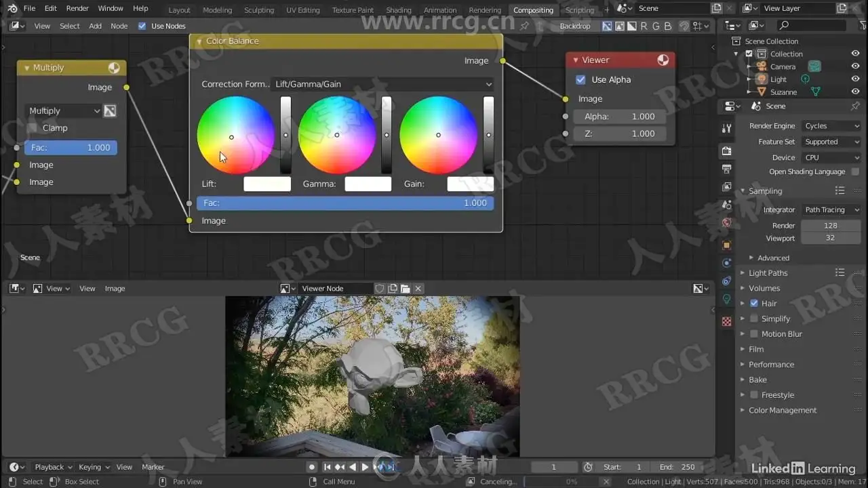
Task: Switch to the Scripting workspace tab
Action: (580, 10)
